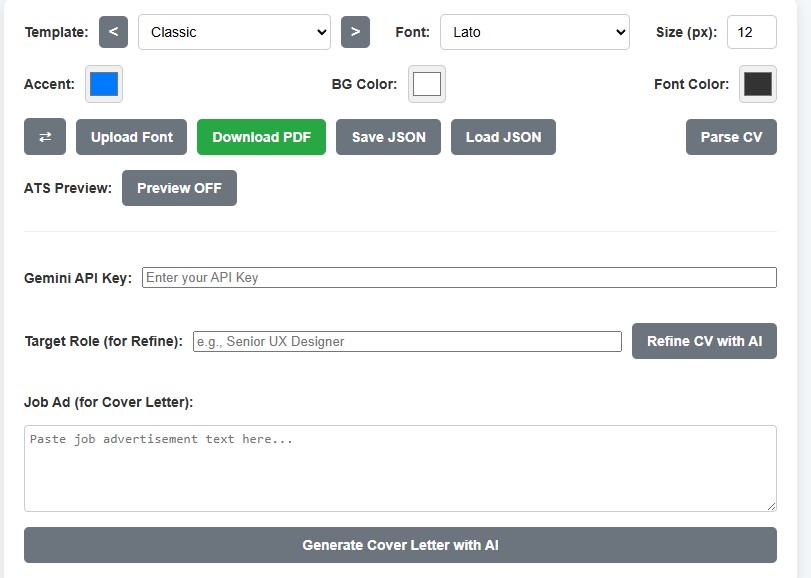
Task: Open the Lato font dropdown
Action: click(x=535, y=32)
